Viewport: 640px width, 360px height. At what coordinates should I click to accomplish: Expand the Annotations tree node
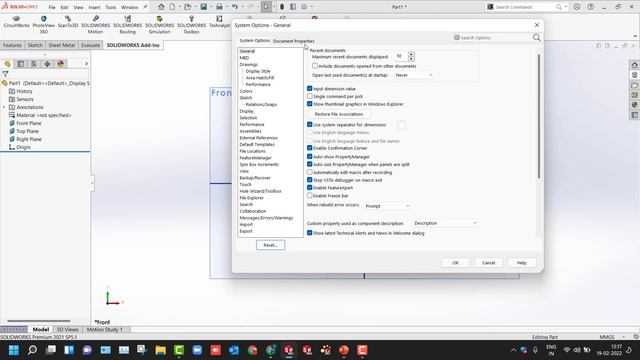click(x=4, y=107)
